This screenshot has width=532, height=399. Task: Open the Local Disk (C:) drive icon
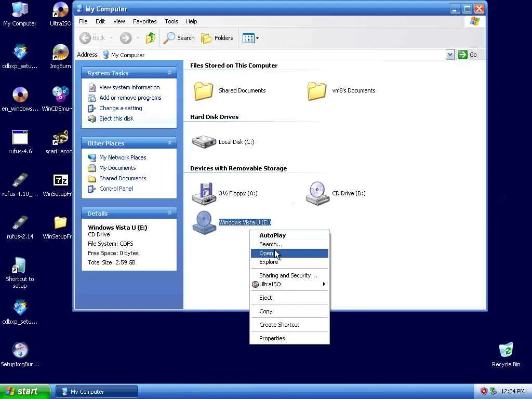(204, 142)
